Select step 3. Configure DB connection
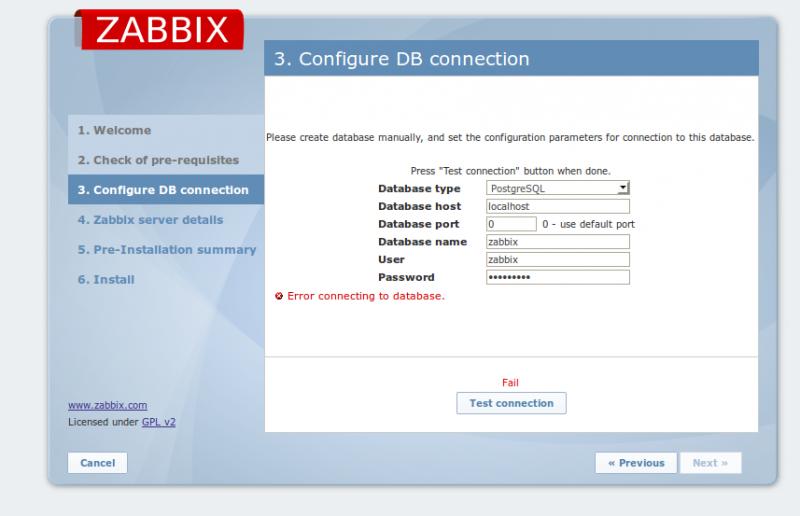The image size is (800, 516). pyautogui.click(x=166, y=190)
